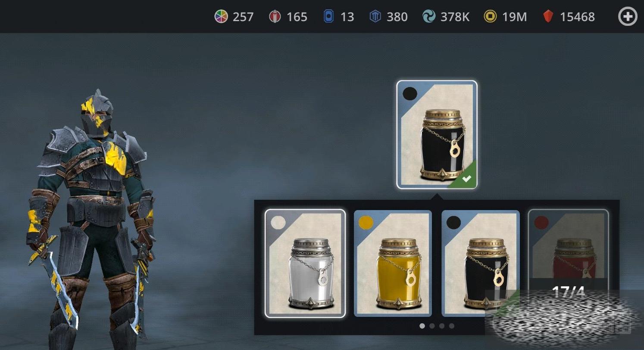This screenshot has height=350, width=644.
Task: Click the plus button to add currency
Action: coord(628,17)
